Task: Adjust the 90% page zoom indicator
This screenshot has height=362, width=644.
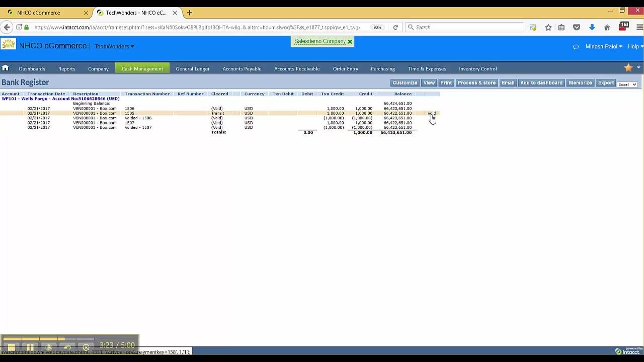Action: (377, 27)
